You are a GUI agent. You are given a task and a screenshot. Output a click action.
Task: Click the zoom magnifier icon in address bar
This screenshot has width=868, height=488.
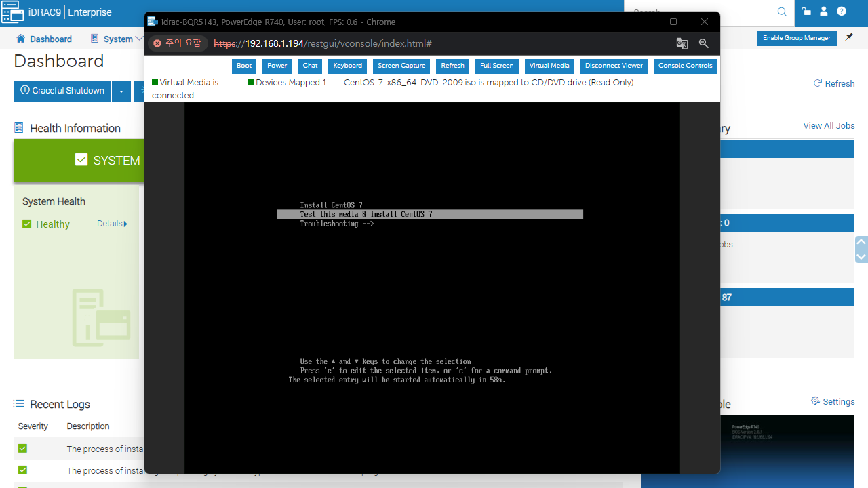[x=704, y=43]
